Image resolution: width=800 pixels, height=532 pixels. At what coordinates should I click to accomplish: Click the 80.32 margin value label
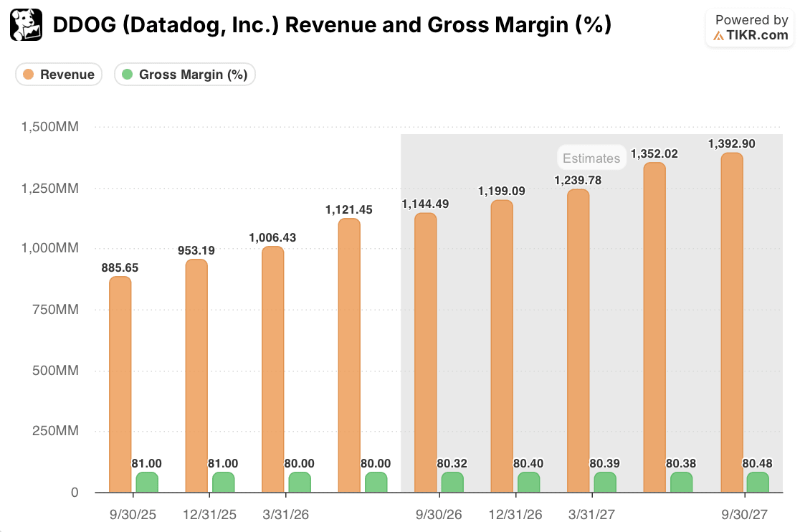[452, 464]
